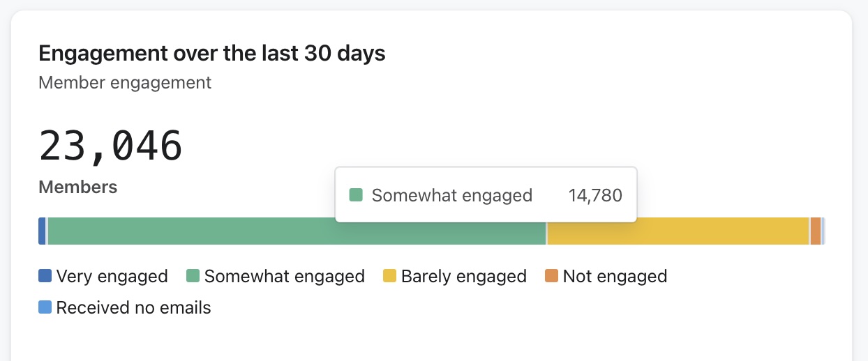Click the green square icon in the tooltip
The width and height of the screenshot is (868, 361).
(356, 195)
